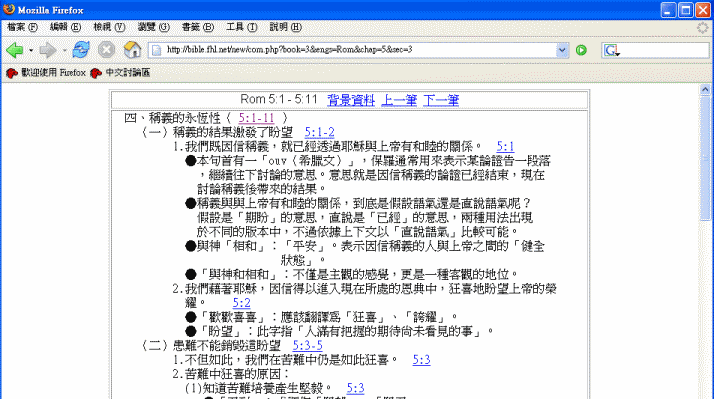Click inside the address bar URL field

359,50
